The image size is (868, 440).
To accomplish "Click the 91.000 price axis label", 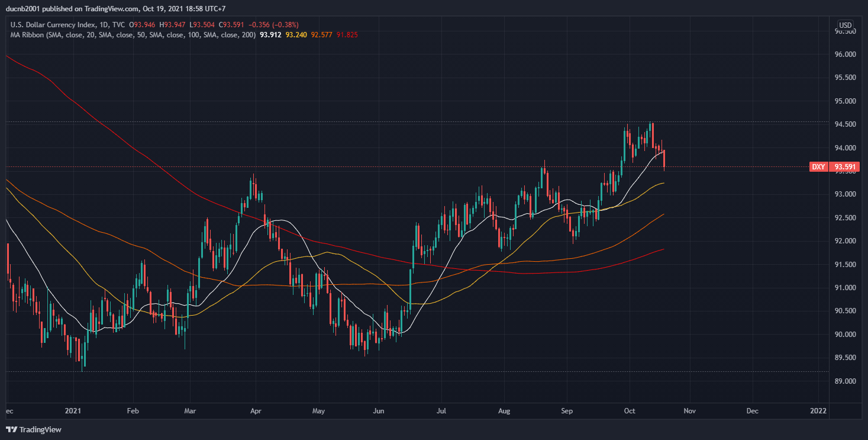I will (x=846, y=288).
